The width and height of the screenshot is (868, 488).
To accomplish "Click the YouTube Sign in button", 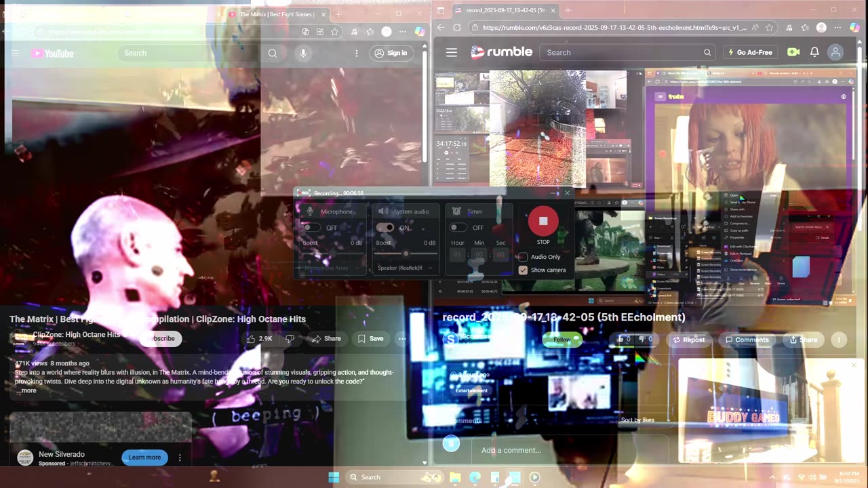I will point(391,53).
